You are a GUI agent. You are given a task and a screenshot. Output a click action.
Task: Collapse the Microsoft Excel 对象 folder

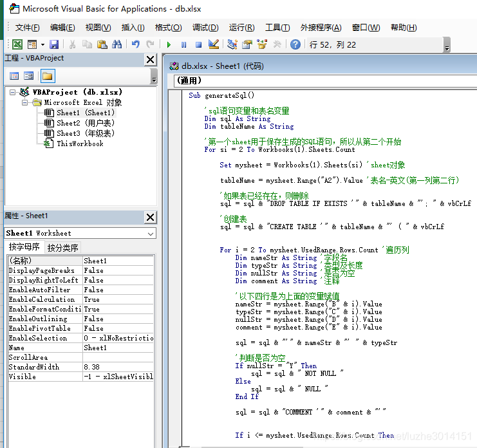click(x=25, y=102)
